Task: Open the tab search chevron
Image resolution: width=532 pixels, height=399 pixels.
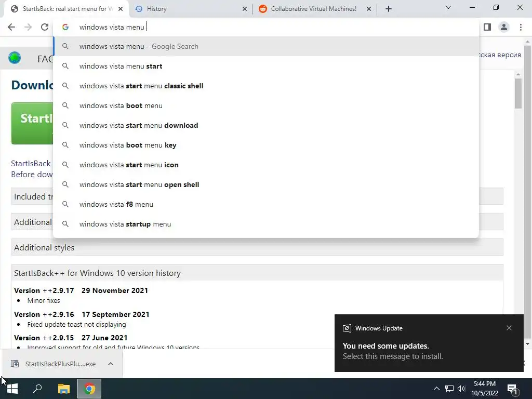Action: click(448, 7)
